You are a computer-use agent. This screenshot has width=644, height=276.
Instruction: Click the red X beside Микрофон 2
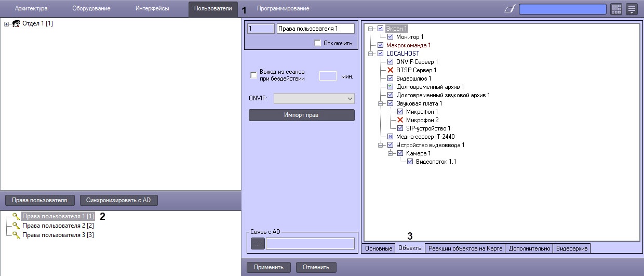pyautogui.click(x=400, y=120)
